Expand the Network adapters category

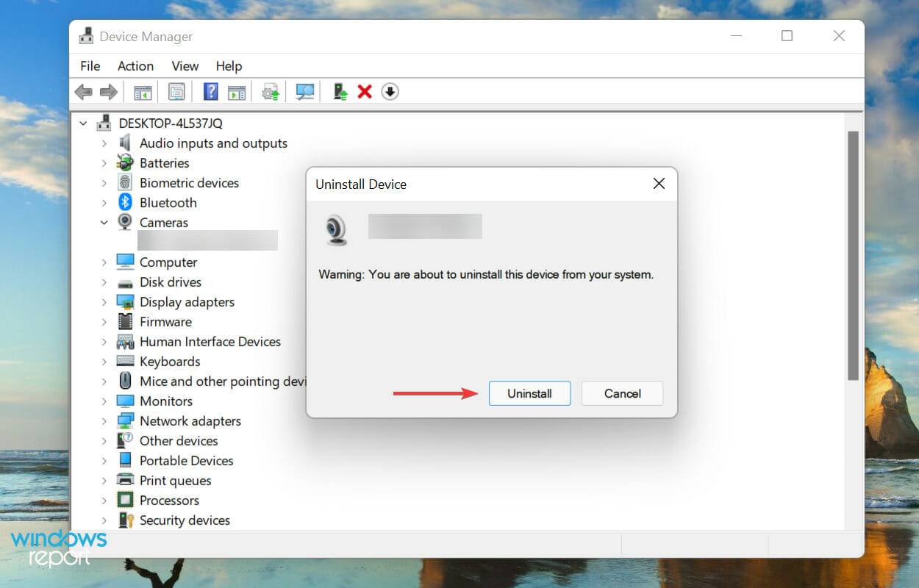[104, 420]
